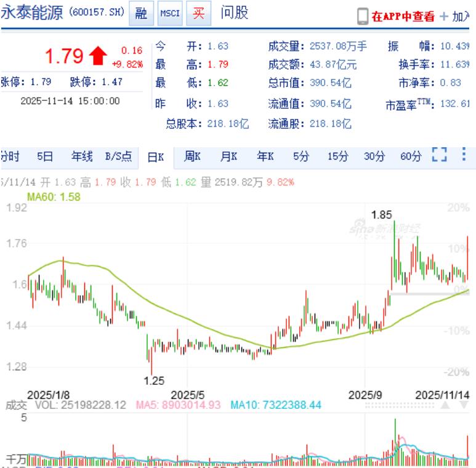Click the 成交量 value 2537.08万手
Image resolution: width=476 pixels, height=468 pixels.
click(338, 46)
